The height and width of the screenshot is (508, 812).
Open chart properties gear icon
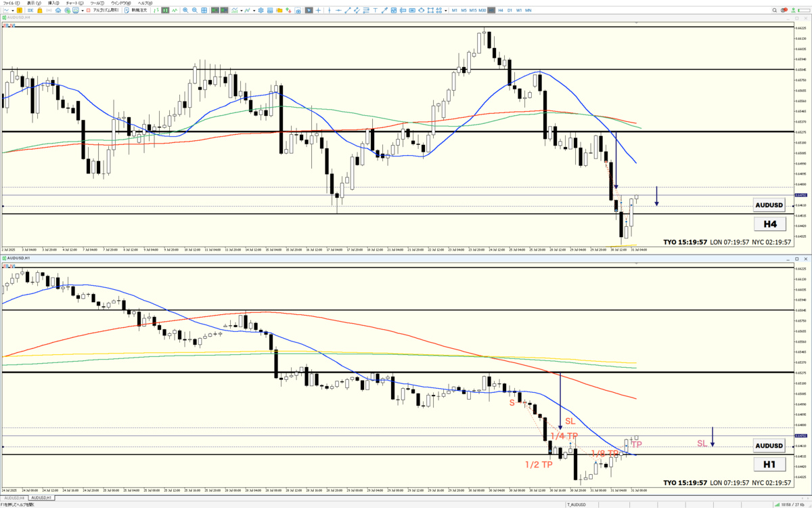261,10
